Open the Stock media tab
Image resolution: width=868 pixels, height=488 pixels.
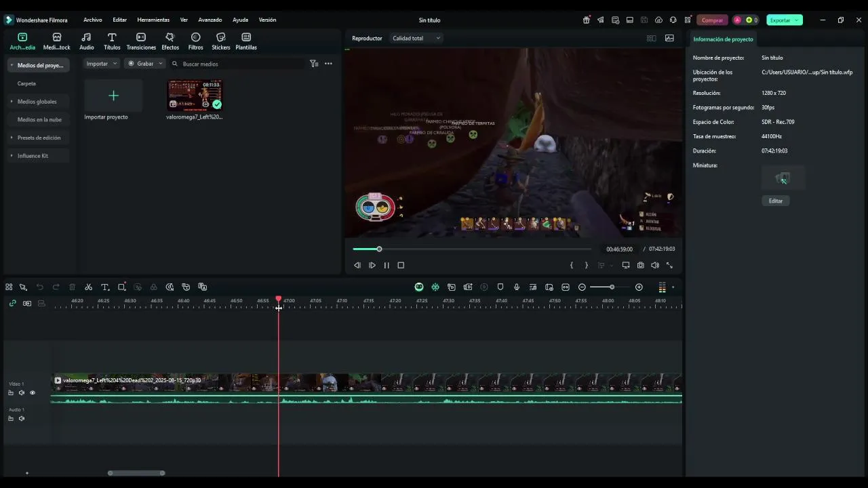[57, 41]
